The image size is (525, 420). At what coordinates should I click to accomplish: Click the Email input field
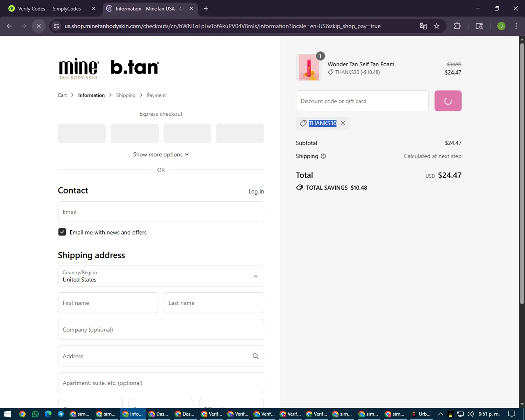click(x=161, y=212)
